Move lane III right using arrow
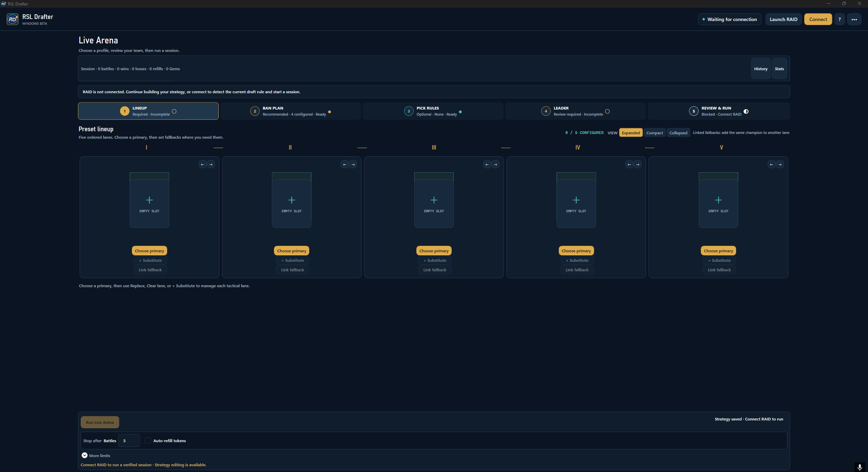Viewport: 868px width, 472px height. pos(495,164)
